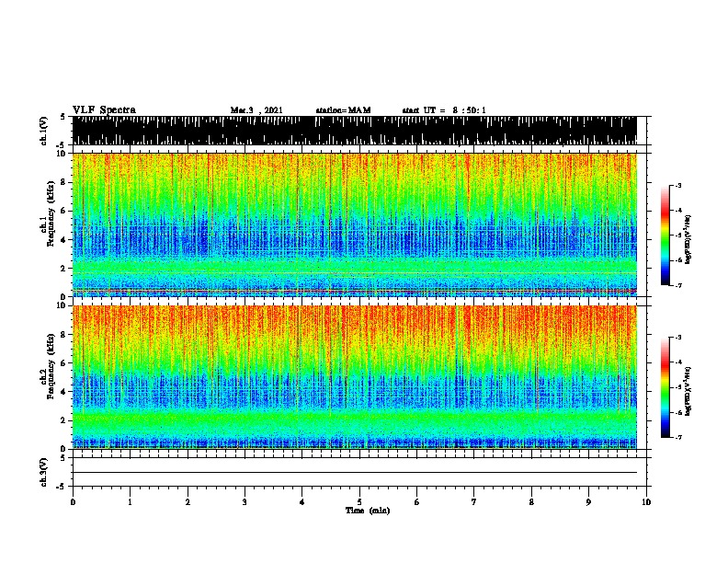Click the -3 label on ch.1 color bar
728x563 pixels.
click(678, 185)
